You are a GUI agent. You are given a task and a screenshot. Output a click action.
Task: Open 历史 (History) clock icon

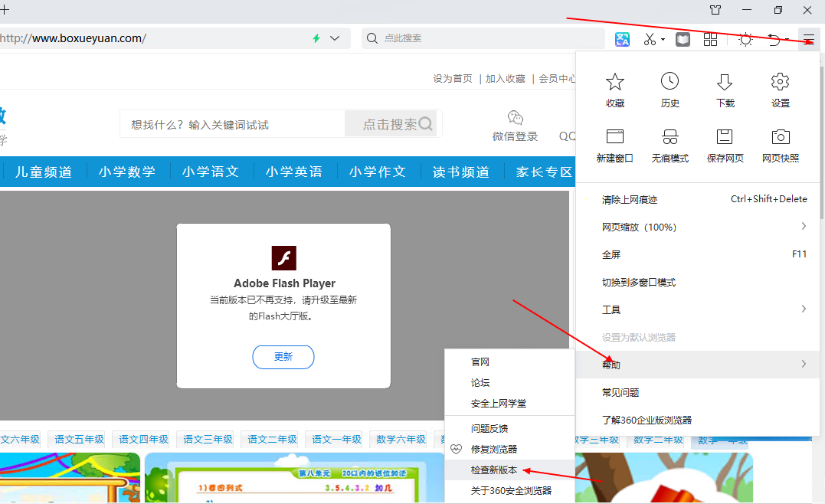click(670, 90)
